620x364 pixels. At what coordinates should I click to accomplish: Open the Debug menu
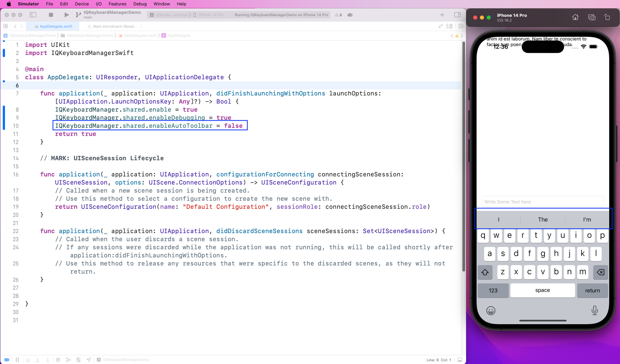[140, 4]
